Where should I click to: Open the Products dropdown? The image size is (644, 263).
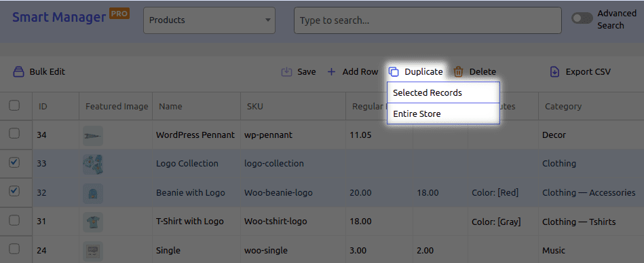click(209, 20)
